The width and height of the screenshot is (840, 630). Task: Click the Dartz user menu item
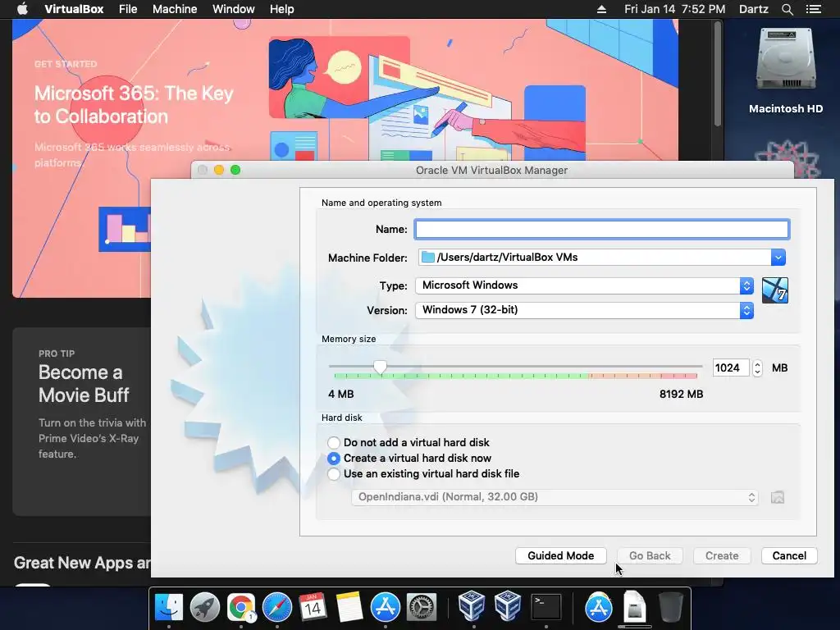pyautogui.click(x=753, y=9)
